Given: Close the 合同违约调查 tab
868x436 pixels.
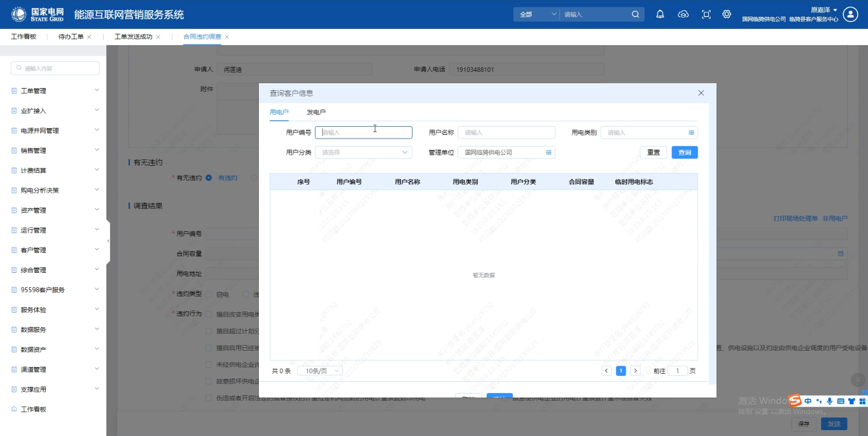Looking at the screenshot, I should tap(227, 37).
